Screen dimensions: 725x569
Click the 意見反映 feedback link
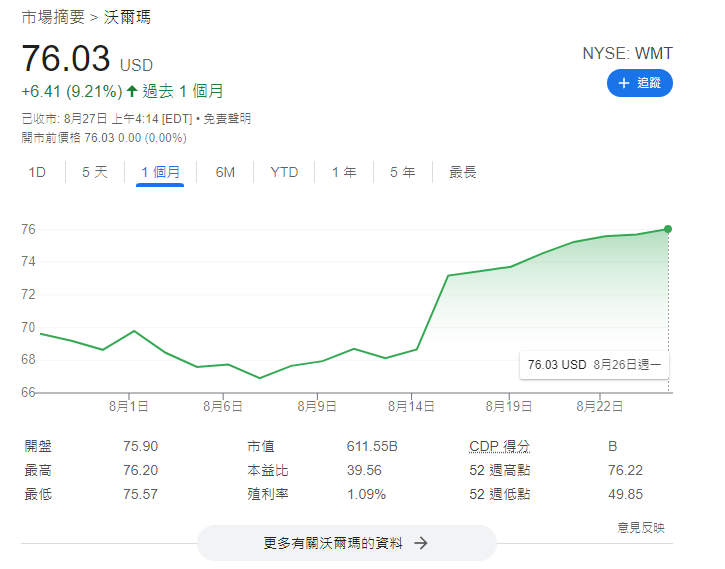(641, 527)
